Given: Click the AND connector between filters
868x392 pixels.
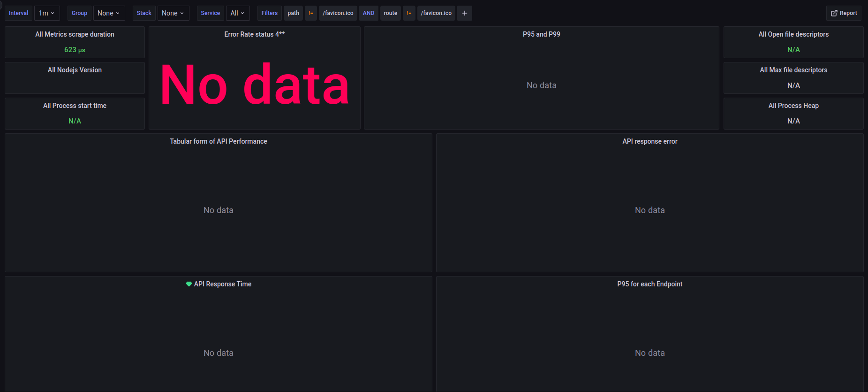Looking at the screenshot, I should pos(369,13).
